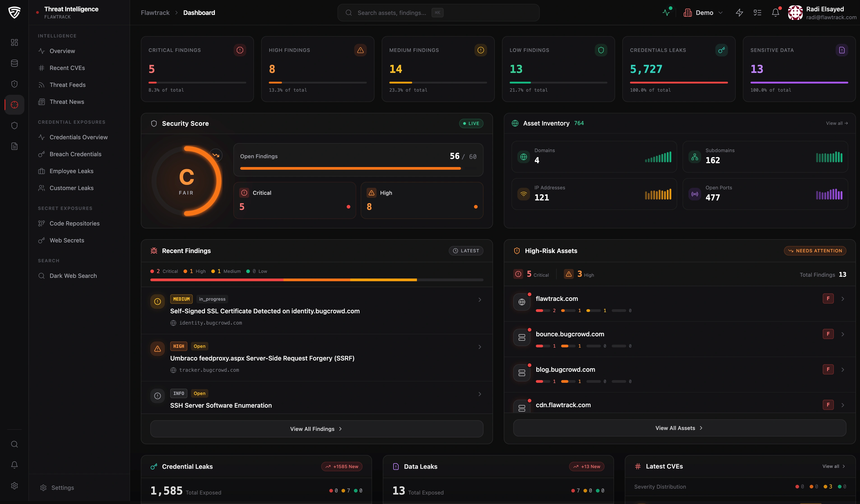The image size is (860, 504).
Task: Open the task checklist icon in the top bar
Action: pyautogui.click(x=757, y=12)
